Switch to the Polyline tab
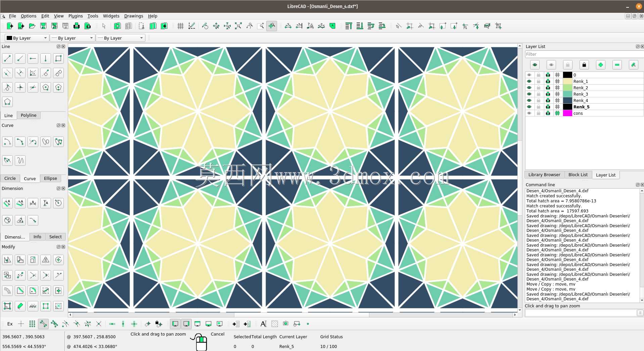Image resolution: width=644 pixels, height=351 pixels. pos(29,115)
